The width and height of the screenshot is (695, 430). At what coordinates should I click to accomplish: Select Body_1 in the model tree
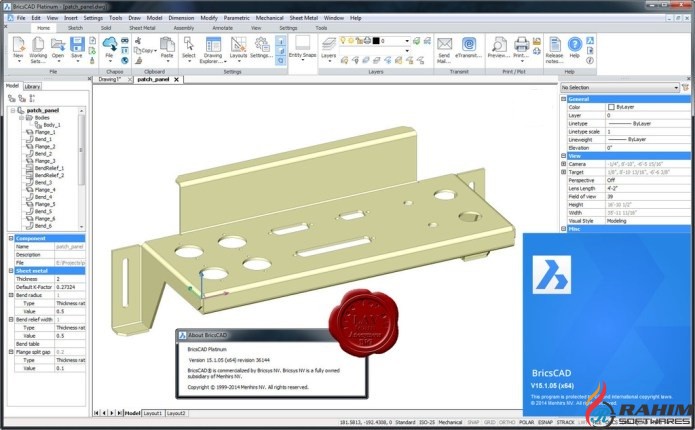(x=51, y=125)
